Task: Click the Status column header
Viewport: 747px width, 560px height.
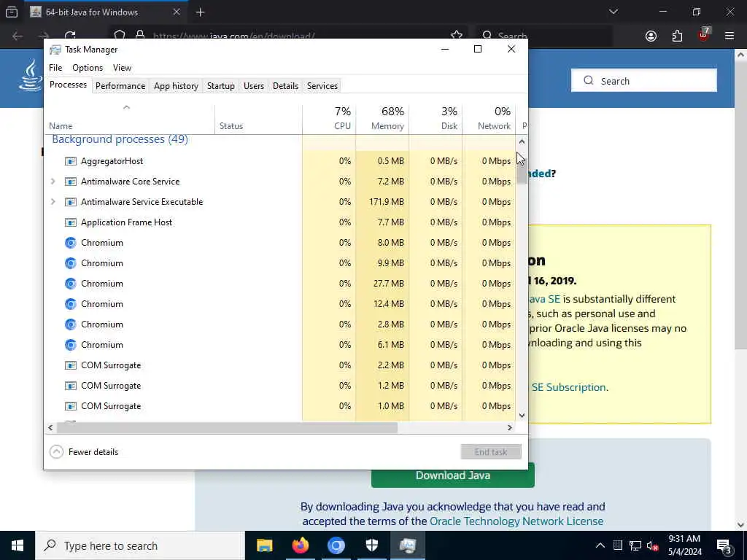Action: point(258,119)
